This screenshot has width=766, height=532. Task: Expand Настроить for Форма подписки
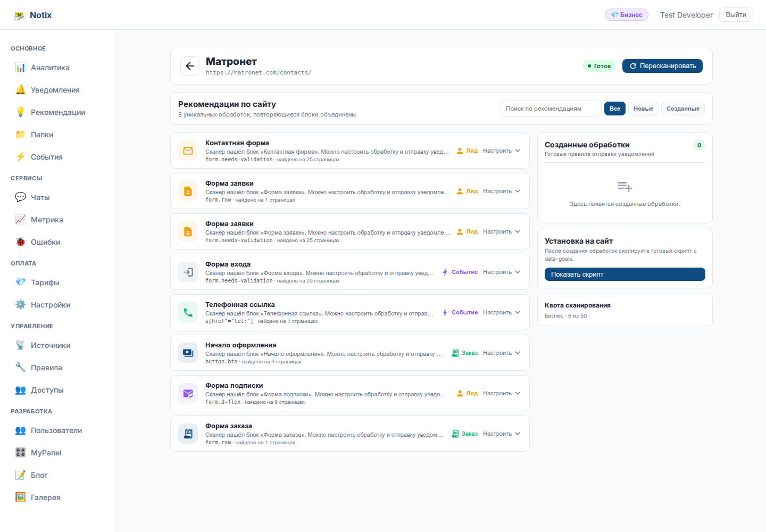tap(502, 394)
